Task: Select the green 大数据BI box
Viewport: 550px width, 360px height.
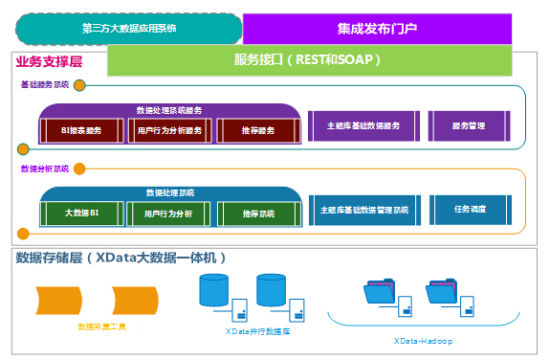Action: [82, 213]
